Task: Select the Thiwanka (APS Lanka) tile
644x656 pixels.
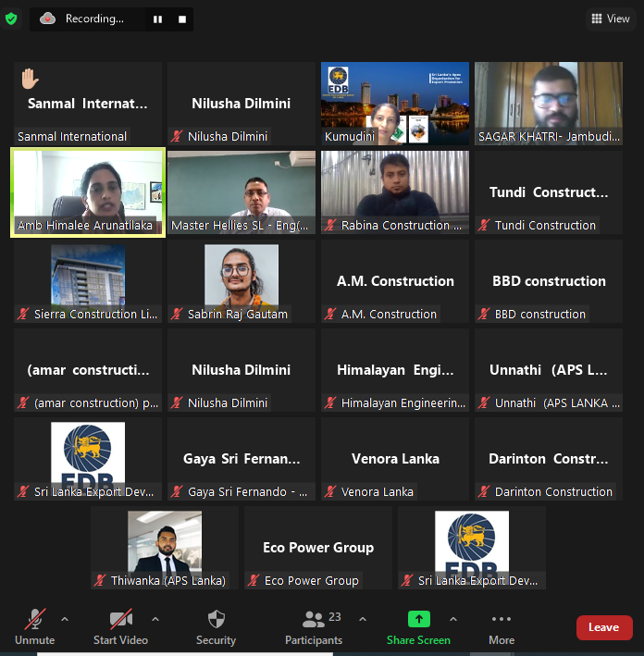Action: (x=165, y=548)
